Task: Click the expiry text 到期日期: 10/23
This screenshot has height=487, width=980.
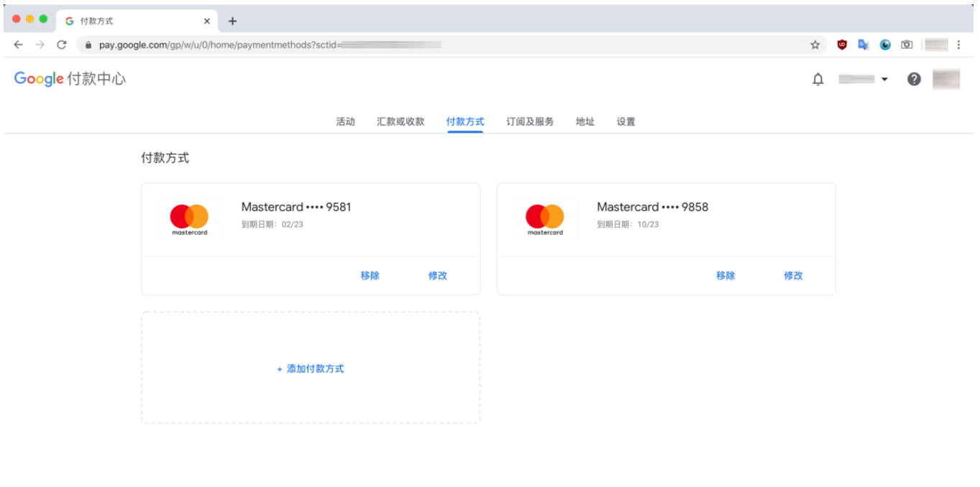Action: pos(628,224)
